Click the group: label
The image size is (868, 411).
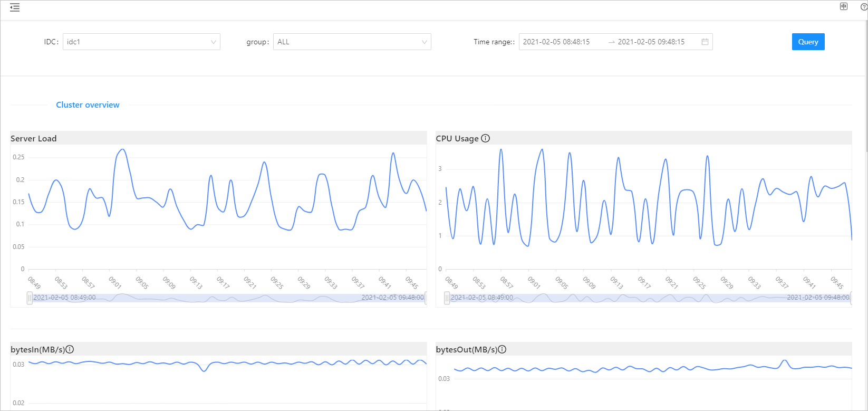(x=258, y=42)
